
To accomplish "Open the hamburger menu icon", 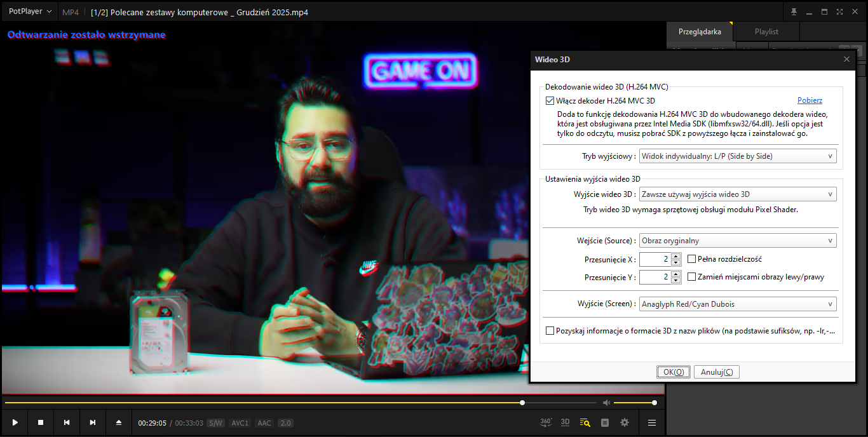I will [x=651, y=422].
